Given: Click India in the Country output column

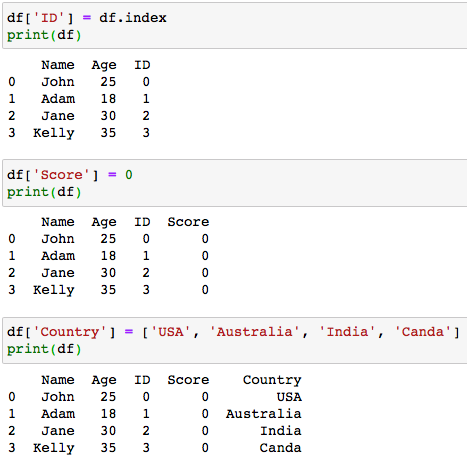Looking at the screenshot, I should 281,431.
